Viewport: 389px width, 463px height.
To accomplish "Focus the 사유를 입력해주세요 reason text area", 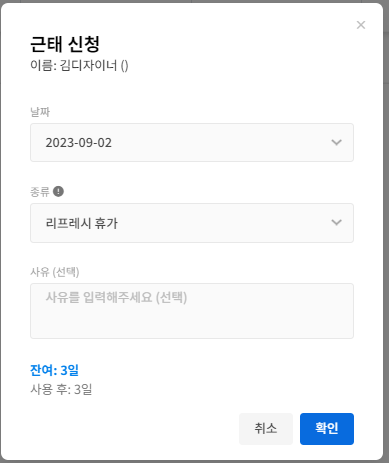I will [192, 311].
